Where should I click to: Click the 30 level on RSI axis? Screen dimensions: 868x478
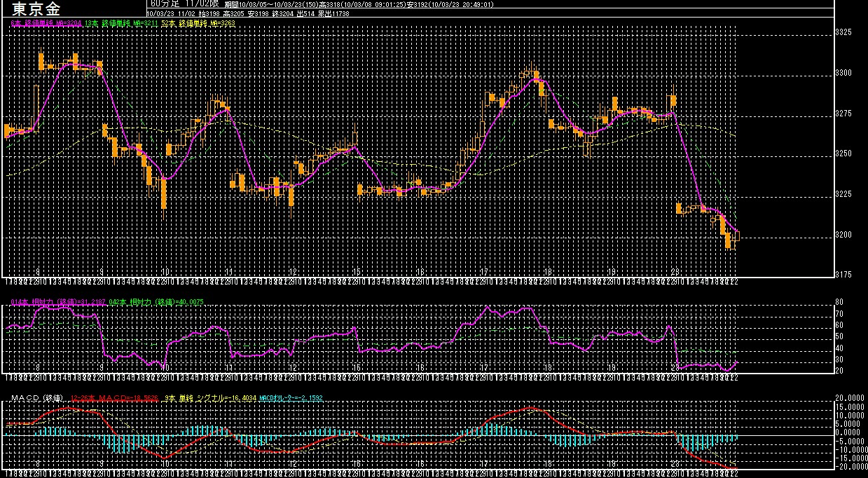click(x=839, y=359)
